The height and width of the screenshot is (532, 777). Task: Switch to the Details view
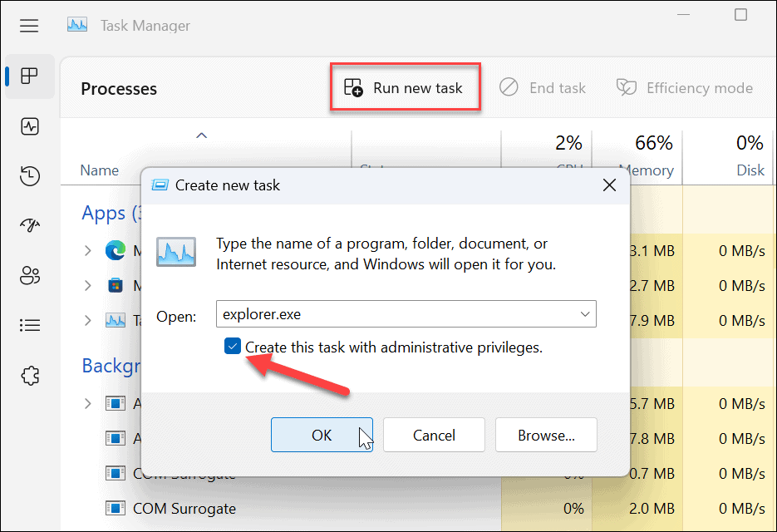pyautogui.click(x=30, y=325)
